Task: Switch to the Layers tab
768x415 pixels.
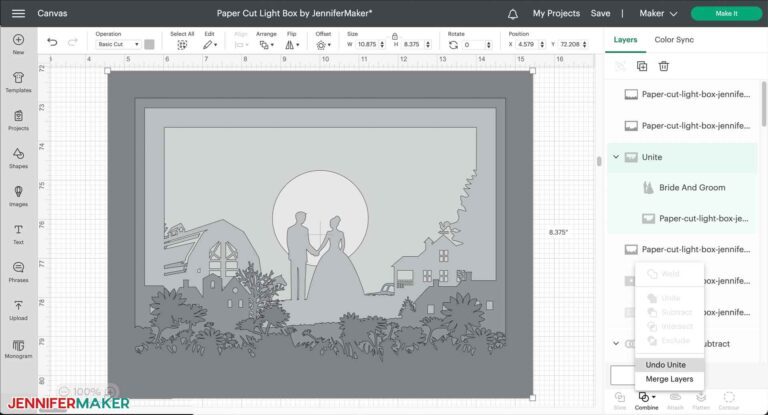Action: 625,40
